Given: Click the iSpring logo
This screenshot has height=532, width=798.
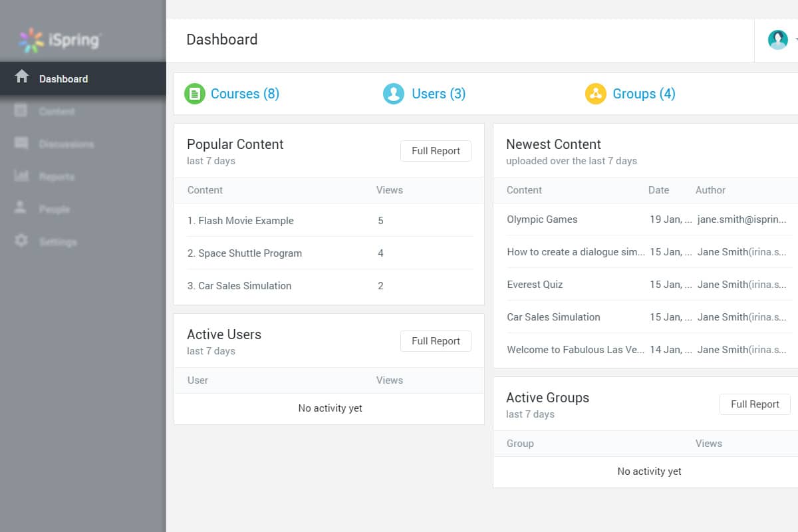Looking at the screenshot, I should 59,40.
